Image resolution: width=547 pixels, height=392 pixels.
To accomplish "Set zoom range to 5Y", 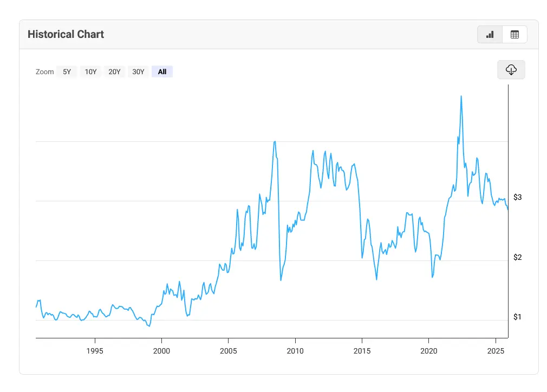I will click(67, 71).
